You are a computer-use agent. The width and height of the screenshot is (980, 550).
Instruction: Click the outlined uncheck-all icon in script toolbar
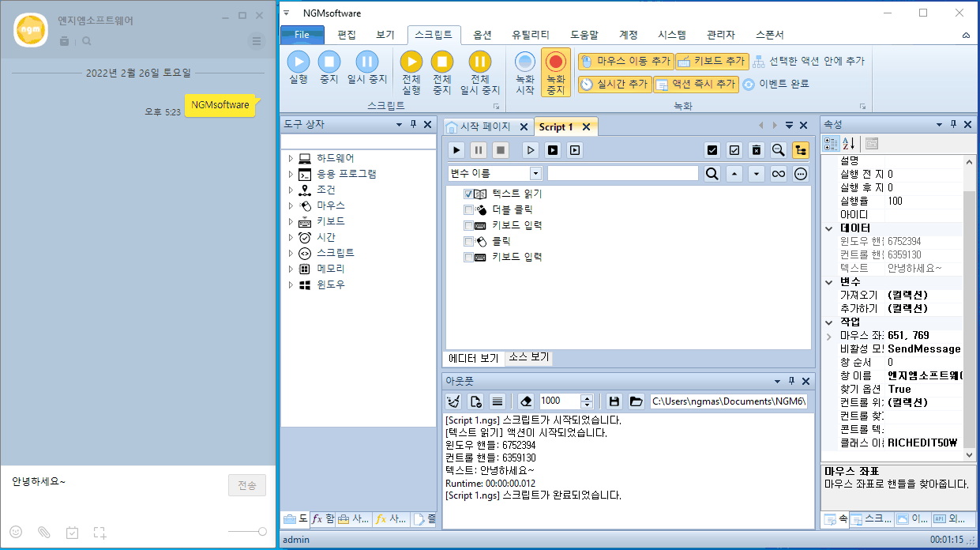pos(734,149)
